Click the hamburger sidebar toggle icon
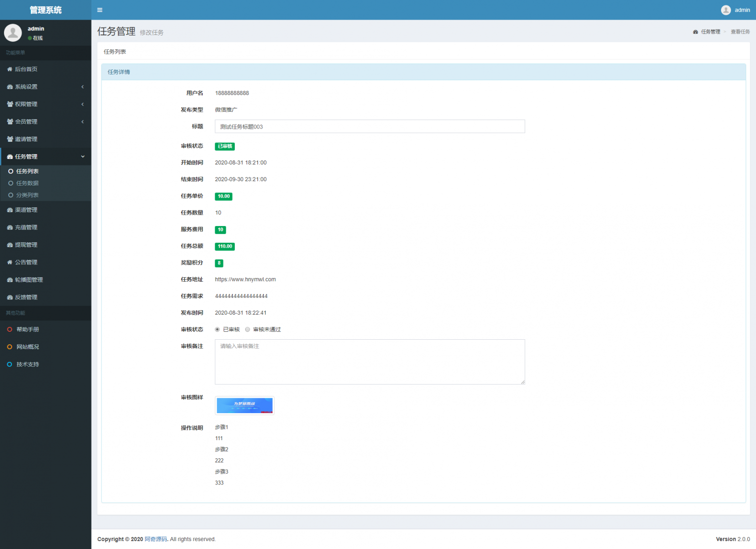Image resolution: width=756 pixels, height=549 pixels. click(x=100, y=10)
